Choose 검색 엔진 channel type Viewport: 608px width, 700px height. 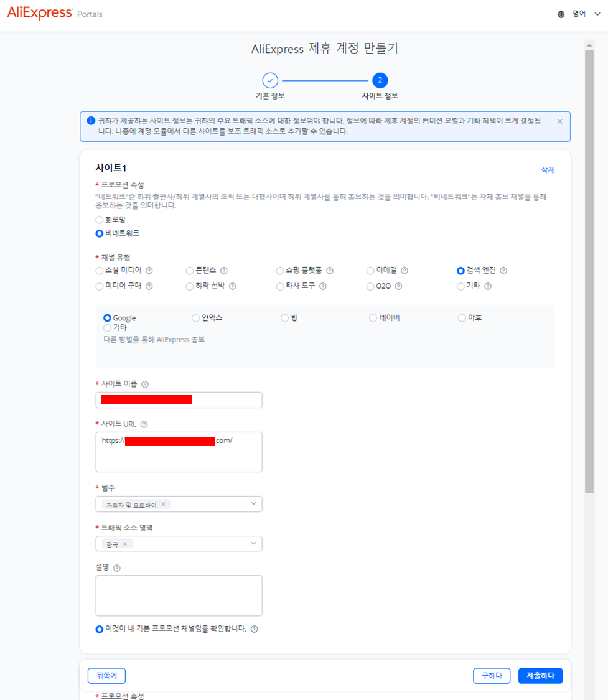click(461, 271)
